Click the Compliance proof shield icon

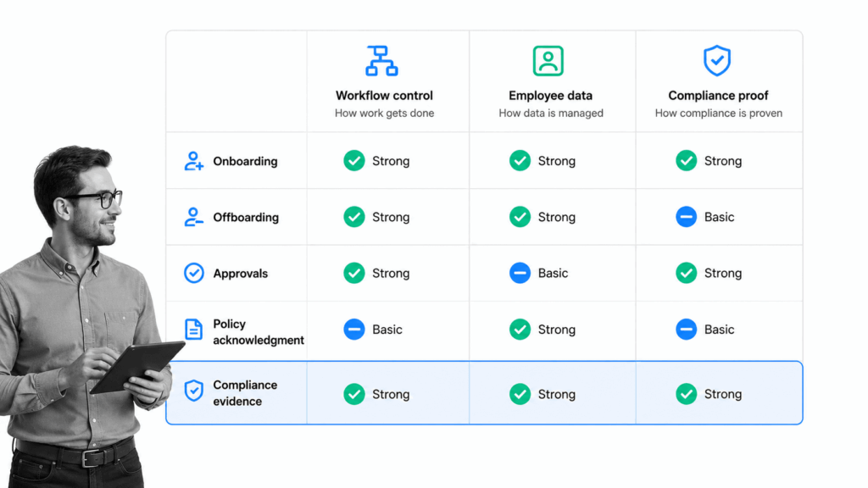[717, 60]
